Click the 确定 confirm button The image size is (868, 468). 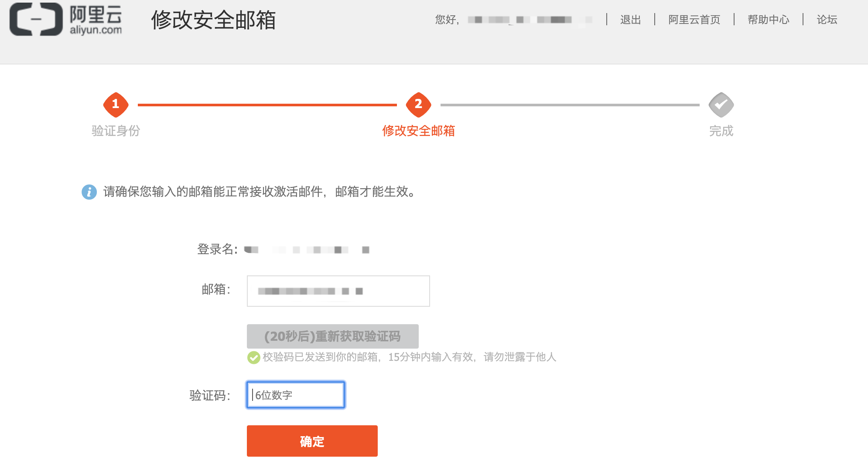point(311,441)
